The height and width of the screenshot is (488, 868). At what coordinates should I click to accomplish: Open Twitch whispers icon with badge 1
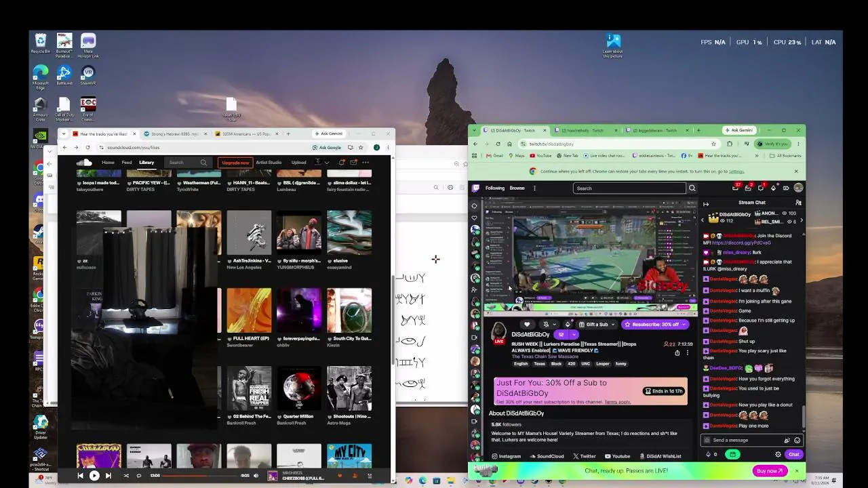tap(762, 188)
